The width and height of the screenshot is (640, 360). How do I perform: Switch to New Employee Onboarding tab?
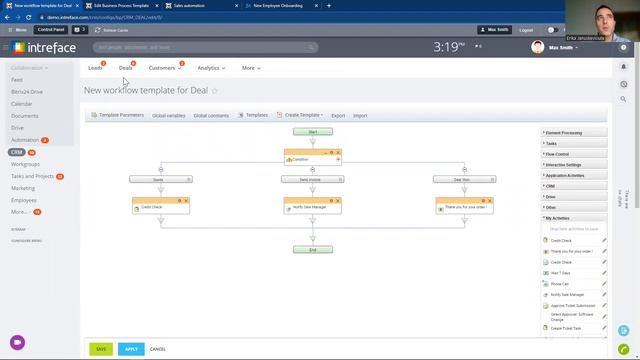pyautogui.click(x=278, y=6)
